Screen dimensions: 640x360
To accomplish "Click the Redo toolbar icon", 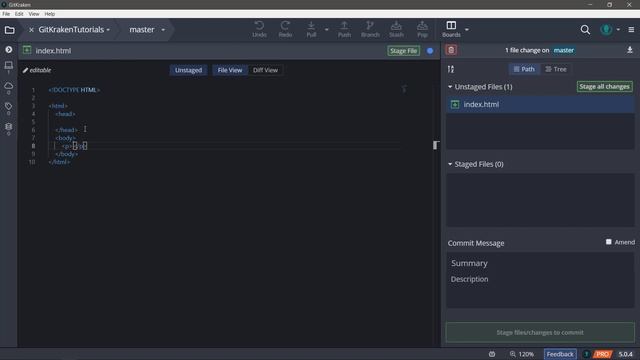I will (285, 29).
